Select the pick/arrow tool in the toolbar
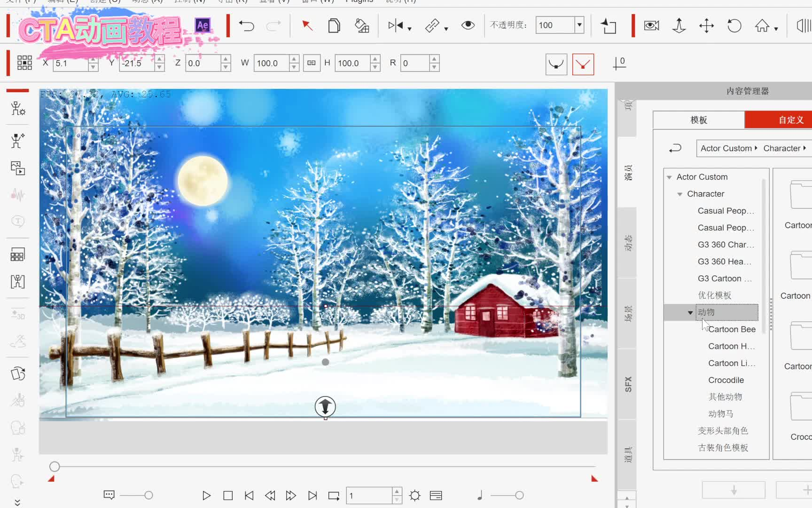Viewport: 812px width, 508px height. click(308, 26)
